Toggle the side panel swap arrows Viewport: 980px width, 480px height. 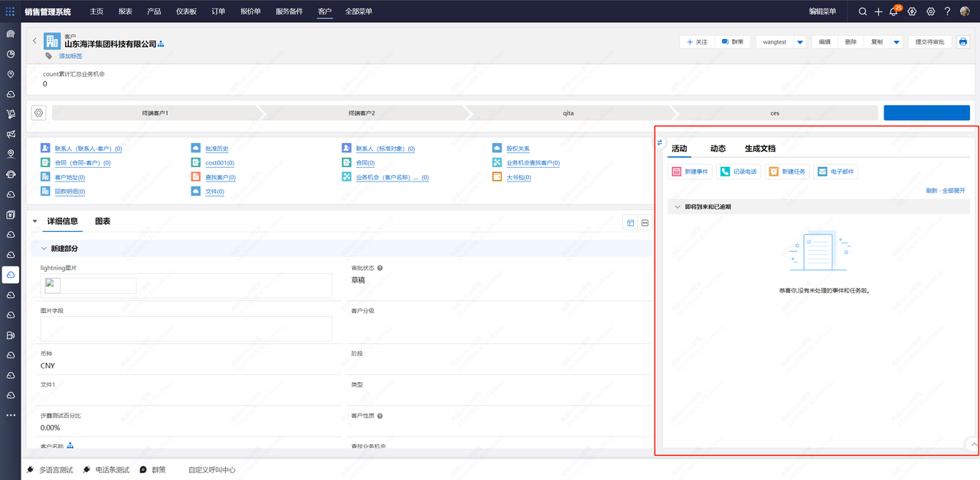(x=659, y=142)
